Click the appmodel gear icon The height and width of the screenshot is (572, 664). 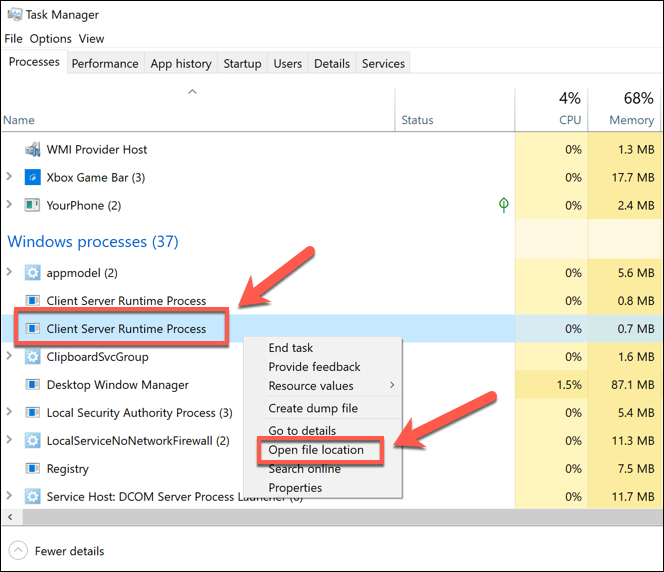[31, 273]
